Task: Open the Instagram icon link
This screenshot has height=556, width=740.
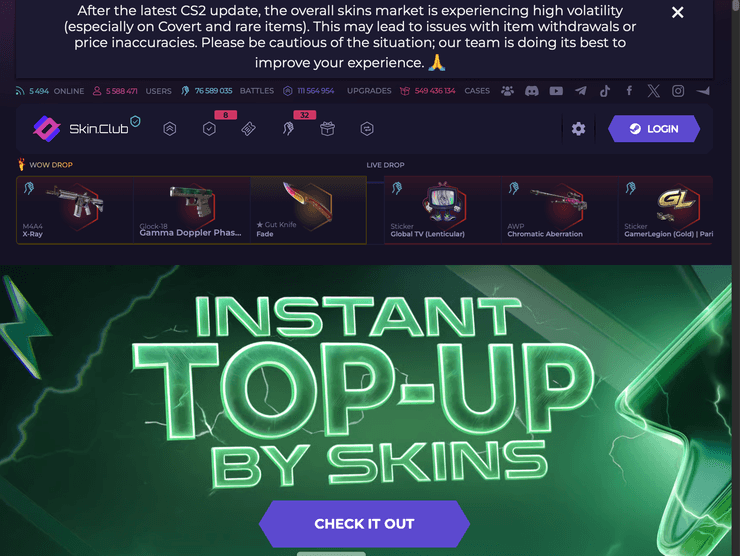Action: [678, 91]
